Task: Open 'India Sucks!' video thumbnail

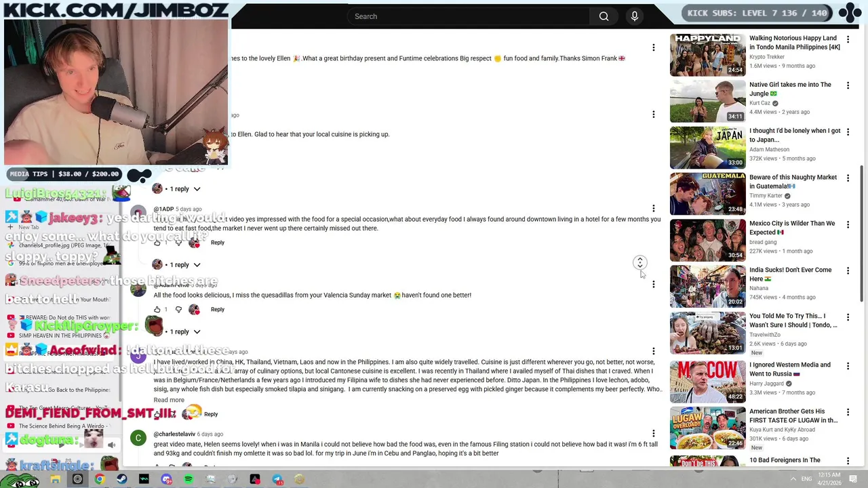Action: point(707,285)
